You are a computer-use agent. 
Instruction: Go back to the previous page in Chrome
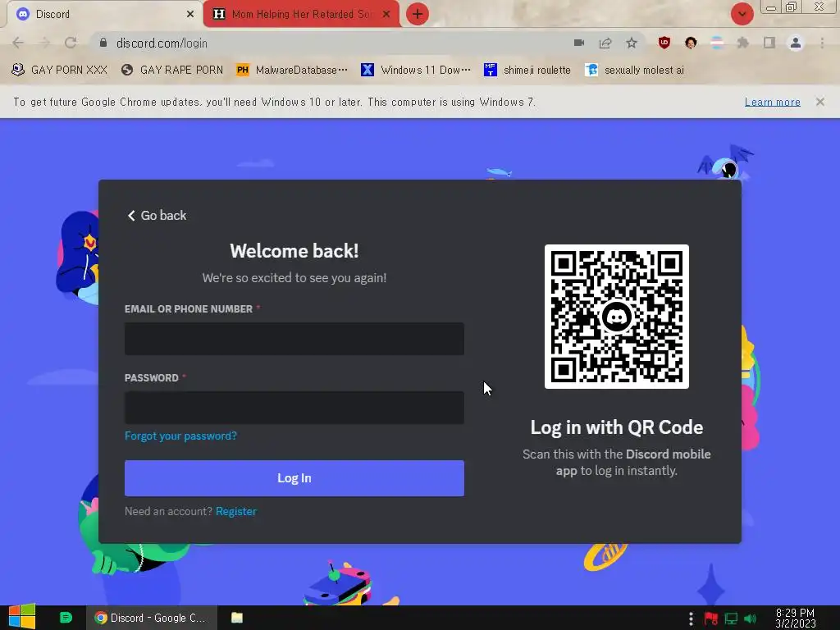18,43
